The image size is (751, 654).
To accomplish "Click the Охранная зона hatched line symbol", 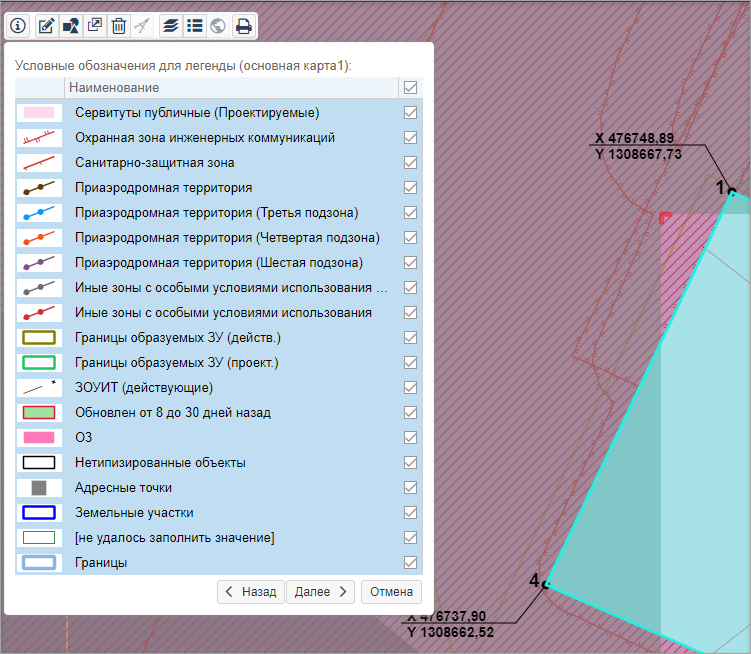I will tap(39, 138).
